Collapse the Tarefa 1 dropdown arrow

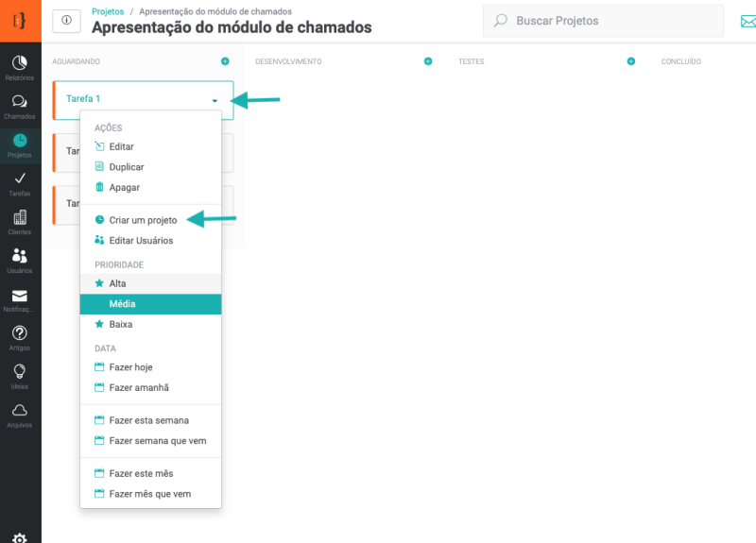tap(215, 100)
